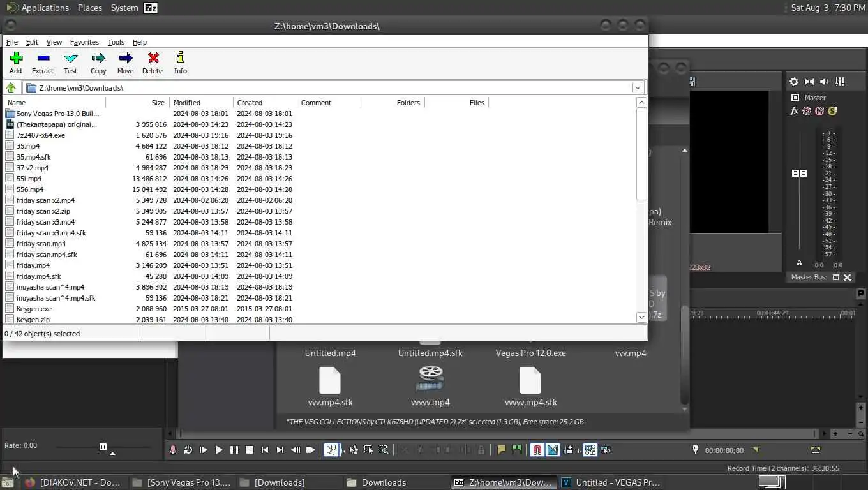Sort file list by Modified column

pos(201,102)
